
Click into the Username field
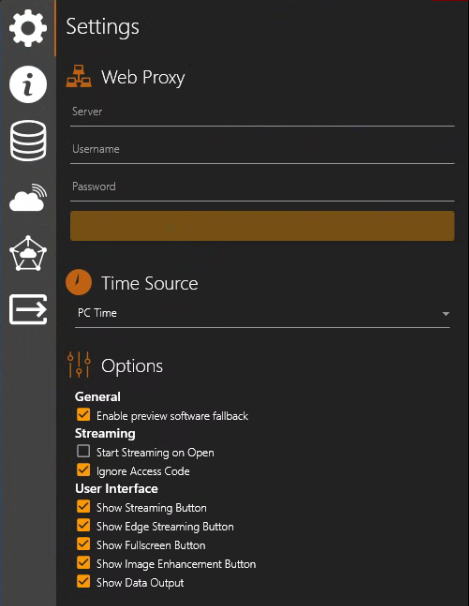point(262,152)
